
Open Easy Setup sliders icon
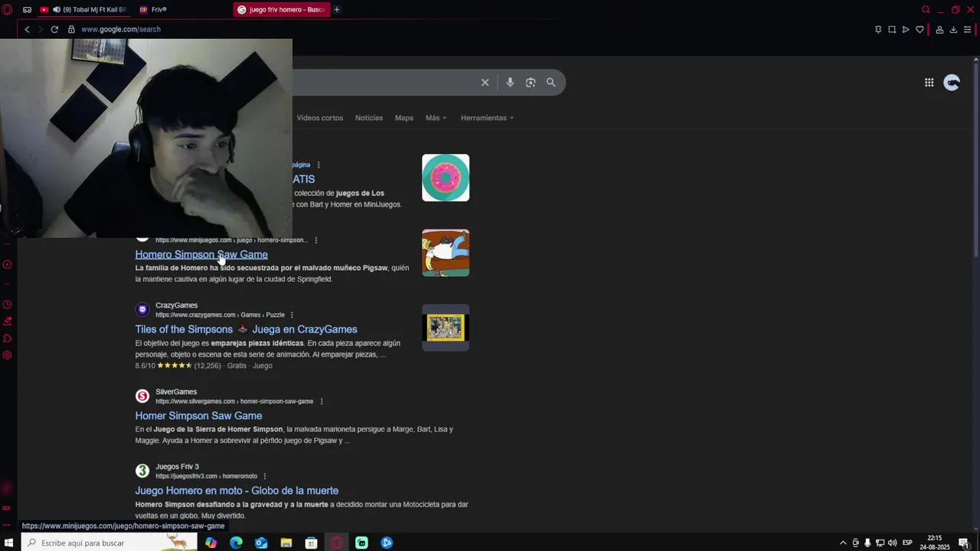tap(967, 29)
